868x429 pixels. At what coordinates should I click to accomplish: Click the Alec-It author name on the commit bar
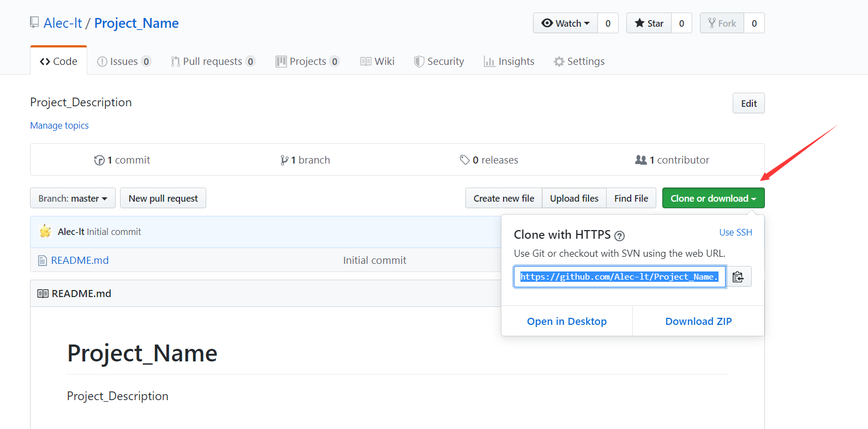pyautogui.click(x=71, y=232)
